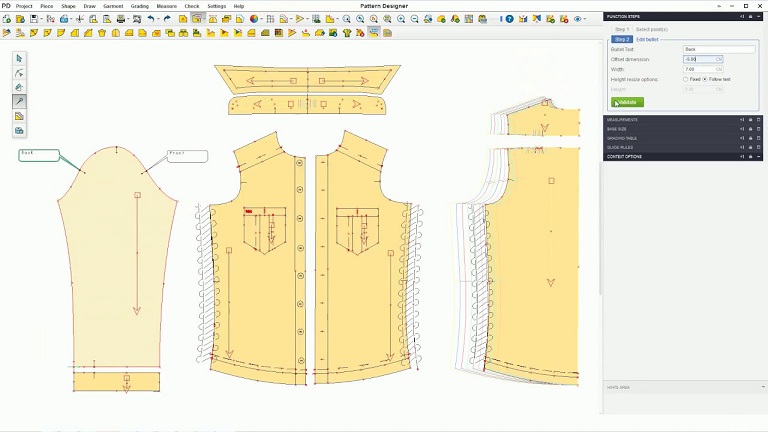Toggle the lock on Measurements panel
This screenshot has width=768, height=432.
click(750, 120)
